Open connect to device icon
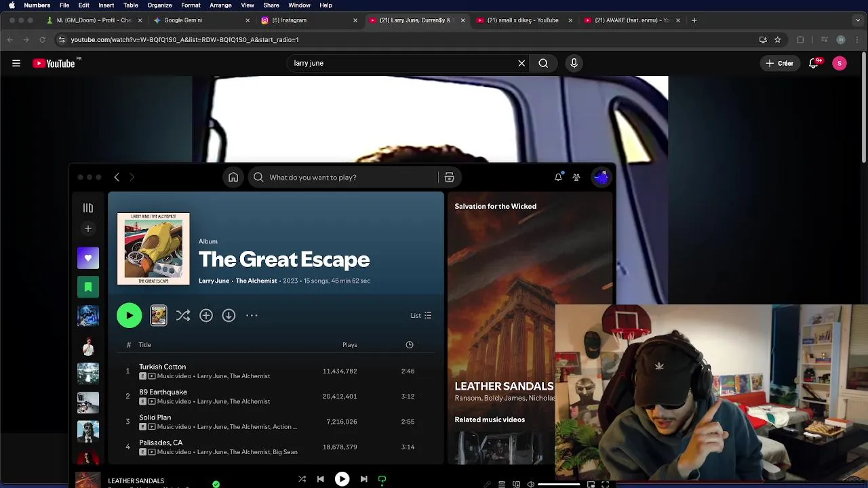The height and width of the screenshot is (488, 868). point(517,484)
